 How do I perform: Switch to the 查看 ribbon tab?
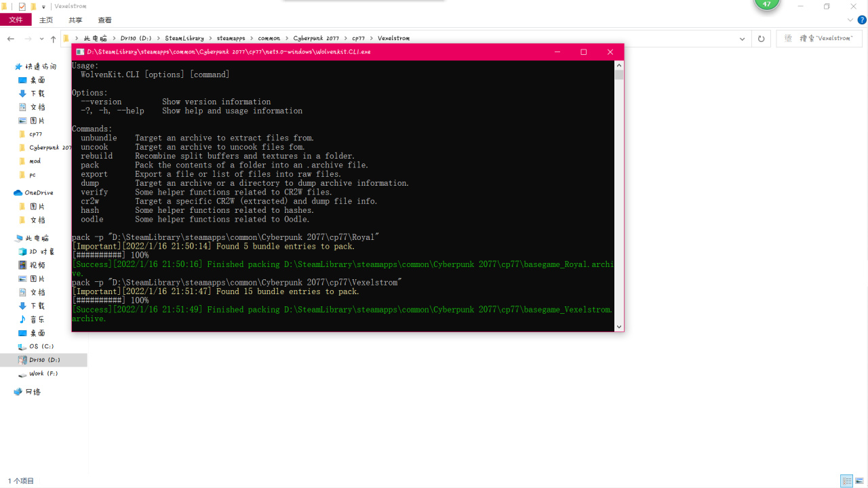pyautogui.click(x=105, y=20)
